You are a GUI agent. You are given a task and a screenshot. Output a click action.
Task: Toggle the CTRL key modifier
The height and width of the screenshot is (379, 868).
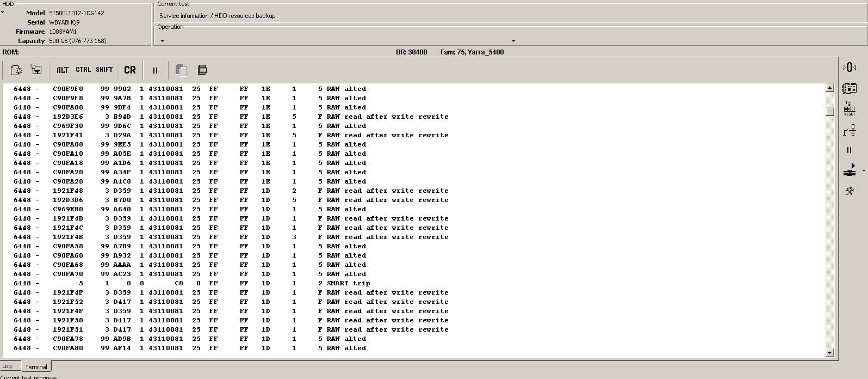[83, 70]
